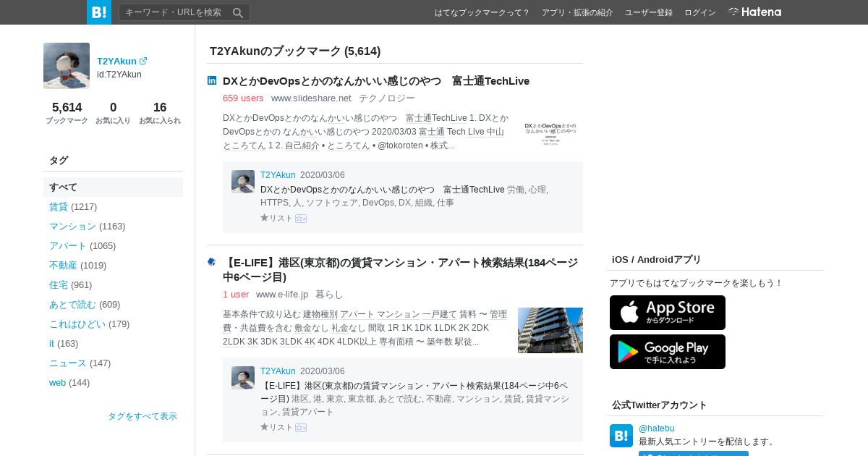Click the @hatebu Twitter account B! avatar

[x=621, y=436]
